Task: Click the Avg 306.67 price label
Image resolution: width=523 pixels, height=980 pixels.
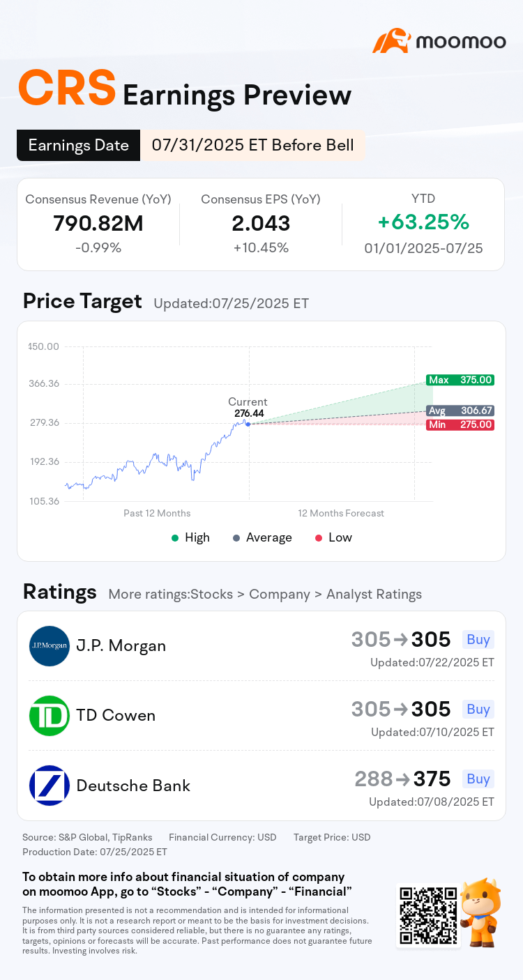Action: coord(460,411)
